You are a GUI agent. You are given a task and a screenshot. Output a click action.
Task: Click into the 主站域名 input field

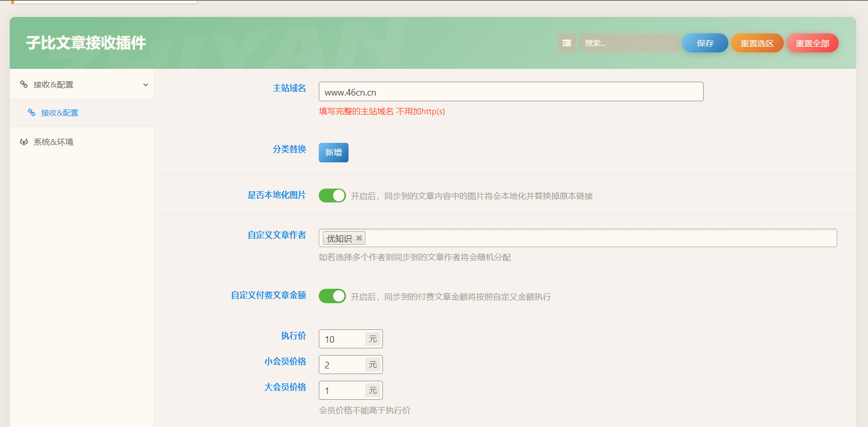(511, 91)
